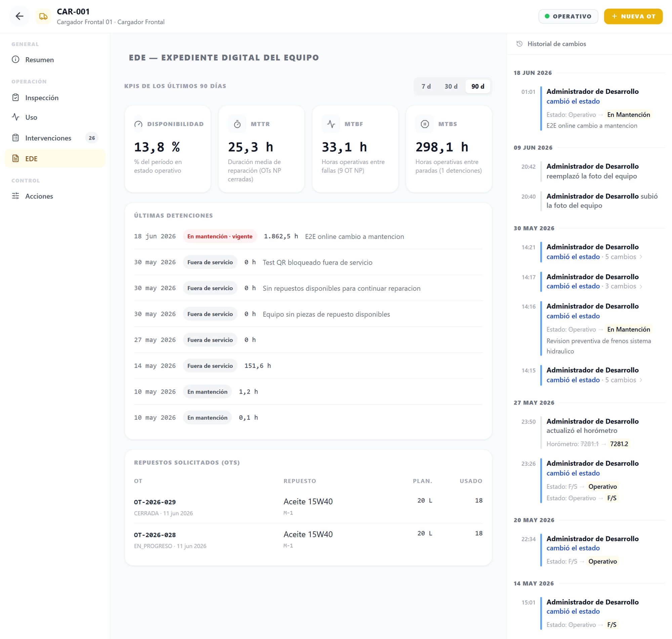
Task: Click the 1,2 h detention duration
Action: (248, 392)
